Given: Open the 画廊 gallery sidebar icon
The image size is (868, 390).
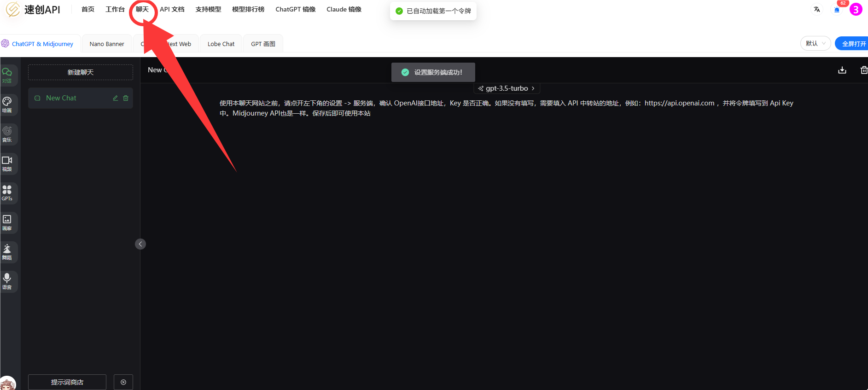Looking at the screenshot, I should click(7, 222).
